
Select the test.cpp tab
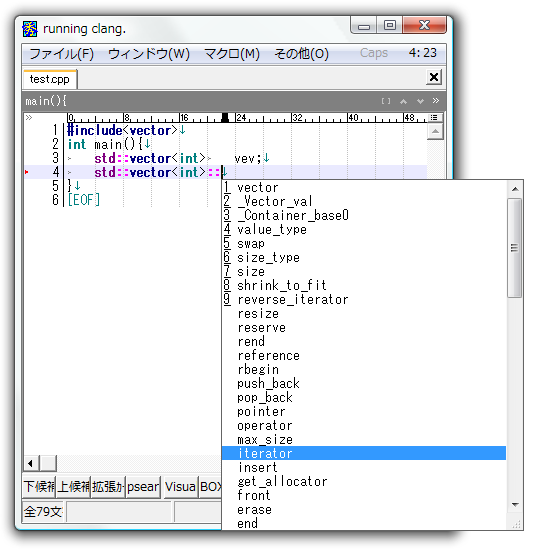[x=50, y=79]
